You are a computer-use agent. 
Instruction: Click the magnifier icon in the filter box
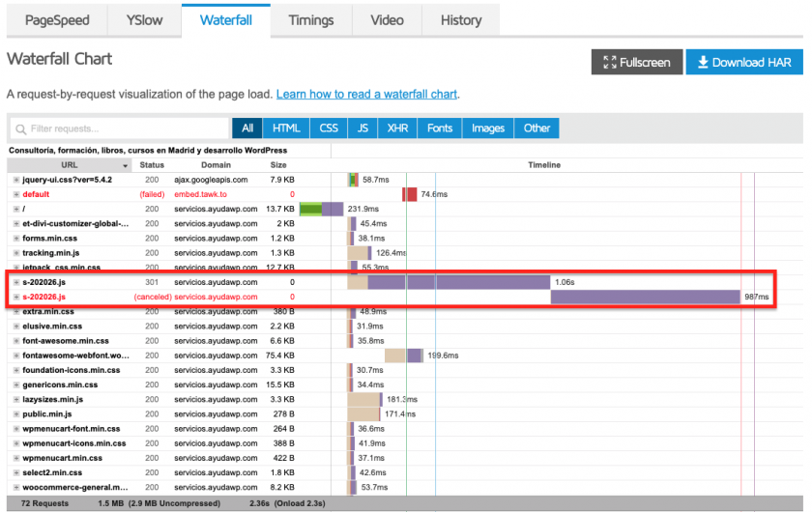20,128
